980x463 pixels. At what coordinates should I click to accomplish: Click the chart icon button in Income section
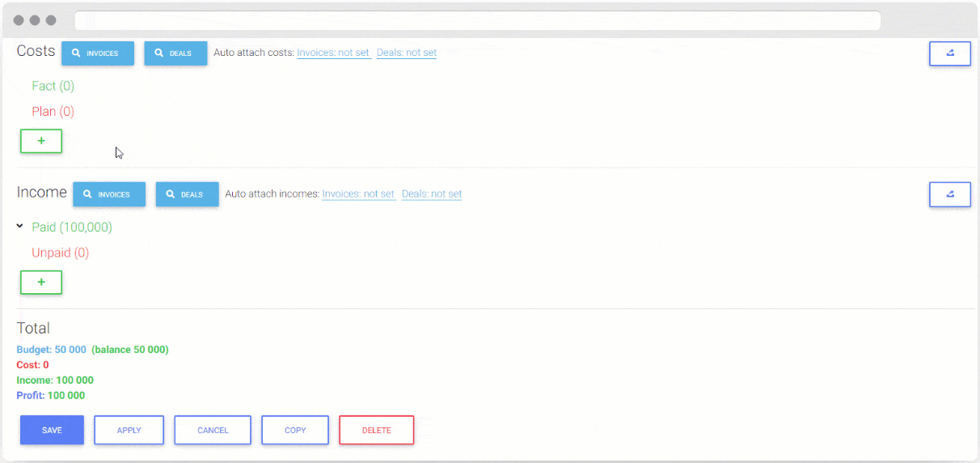point(949,194)
